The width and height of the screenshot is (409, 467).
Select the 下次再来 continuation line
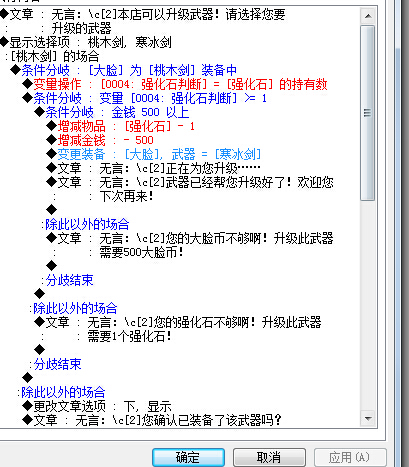[x=102, y=196]
